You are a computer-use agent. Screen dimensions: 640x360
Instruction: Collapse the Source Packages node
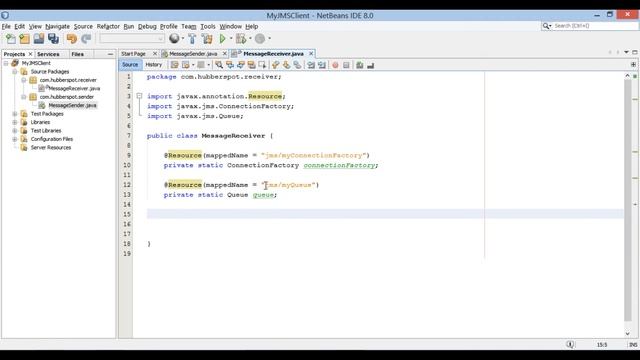click(x=15, y=72)
